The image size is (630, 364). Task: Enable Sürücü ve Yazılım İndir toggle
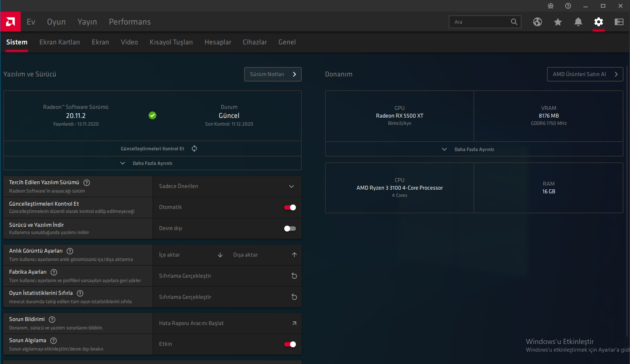pyautogui.click(x=290, y=229)
